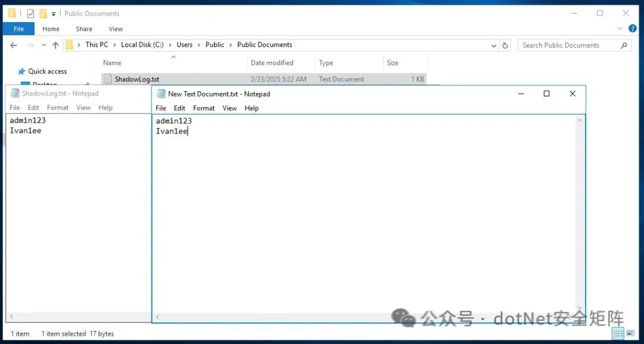Click admin123 text in ShadowLog Notepad
Image resolution: width=644 pixels, height=344 pixels.
click(27, 120)
